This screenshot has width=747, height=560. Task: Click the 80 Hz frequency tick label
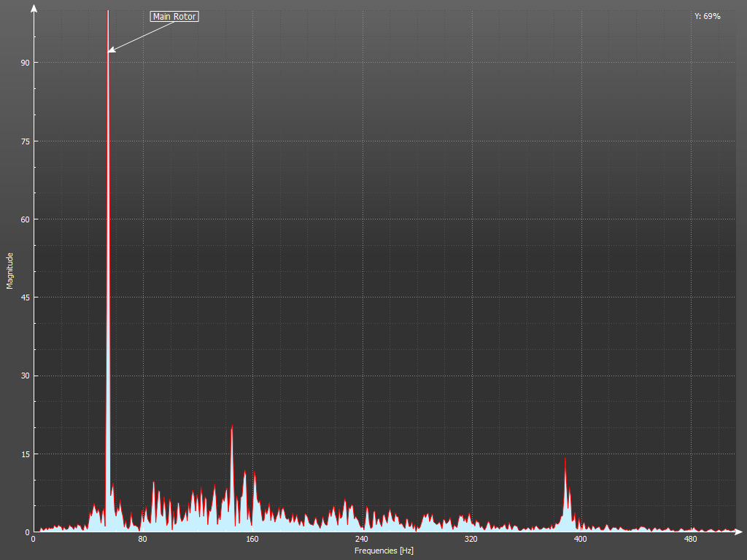142,540
